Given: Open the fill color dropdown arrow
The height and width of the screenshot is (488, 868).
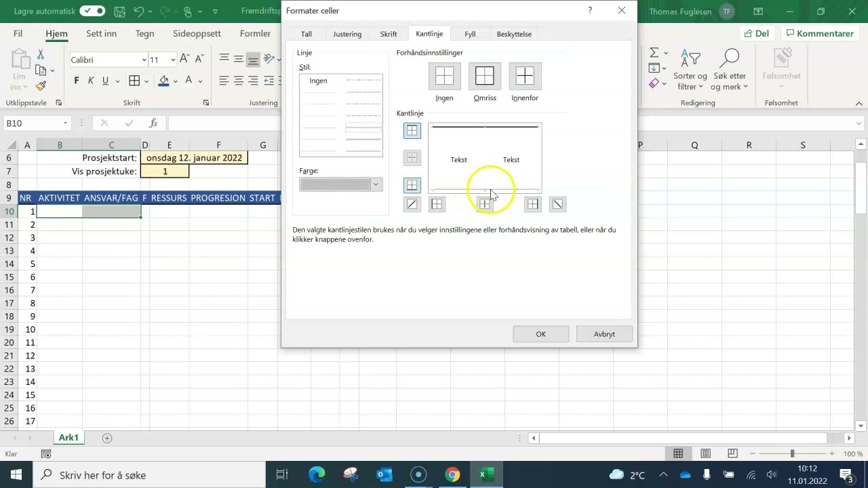Looking at the screenshot, I should point(176,81).
